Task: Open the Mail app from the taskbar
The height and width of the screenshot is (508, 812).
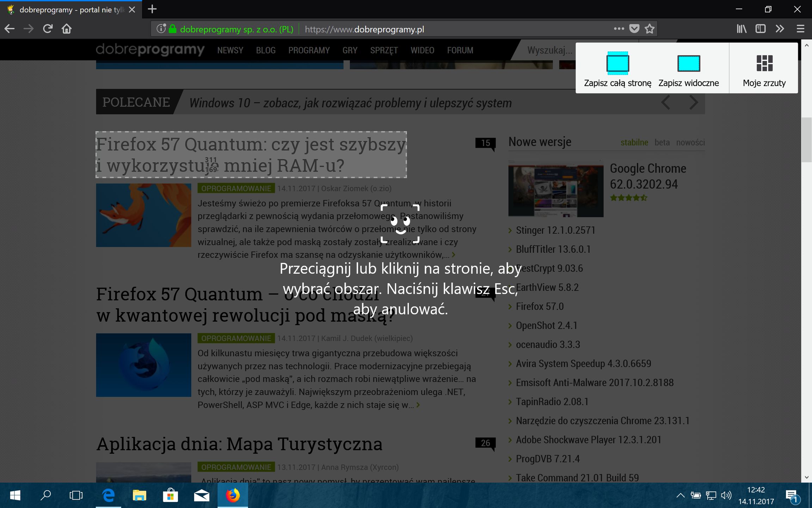Action: (202, 495)
